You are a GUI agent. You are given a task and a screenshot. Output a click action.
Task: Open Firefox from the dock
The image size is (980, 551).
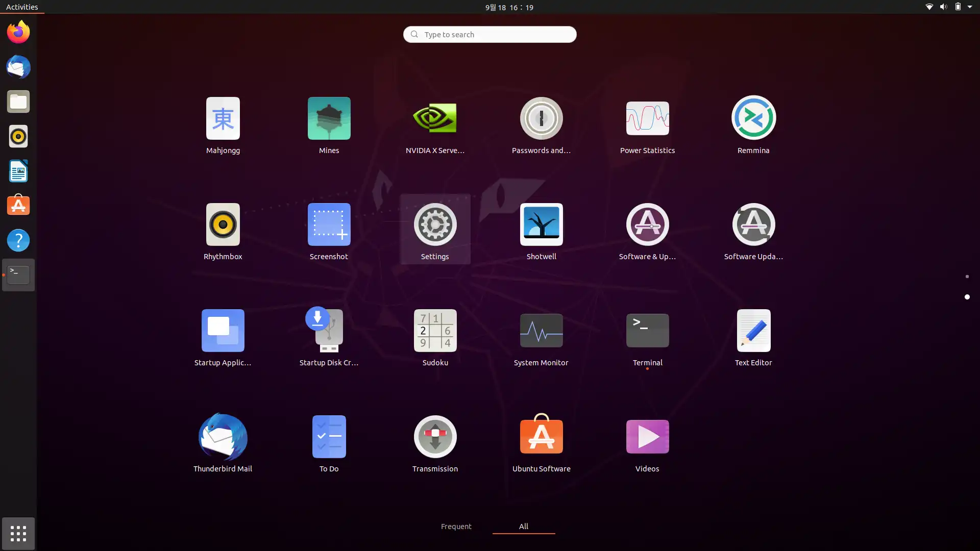(x=18, y=33)
